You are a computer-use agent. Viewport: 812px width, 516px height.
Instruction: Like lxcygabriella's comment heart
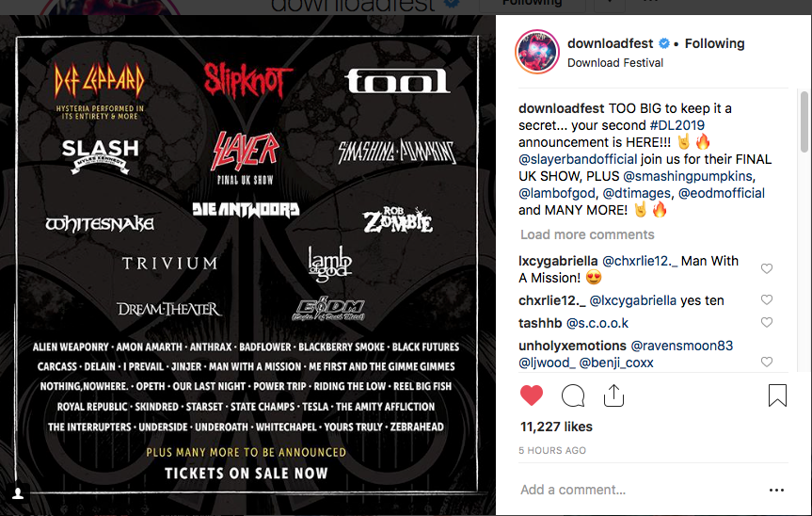767,268
